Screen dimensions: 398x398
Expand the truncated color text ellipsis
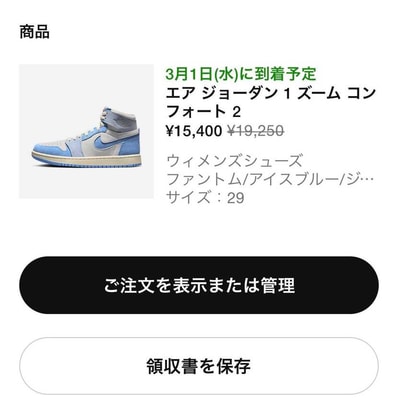click(x=367, y=180)
